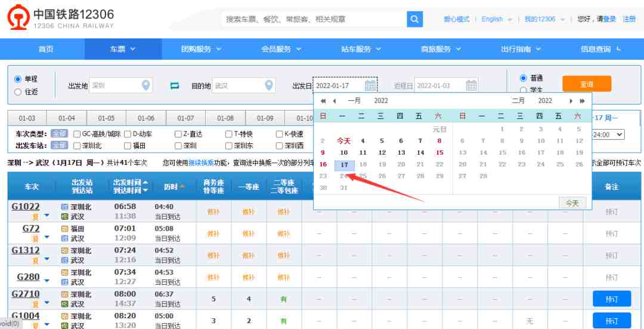
Task: Click 预订 button for train G2710
Action: pos(611,299)
